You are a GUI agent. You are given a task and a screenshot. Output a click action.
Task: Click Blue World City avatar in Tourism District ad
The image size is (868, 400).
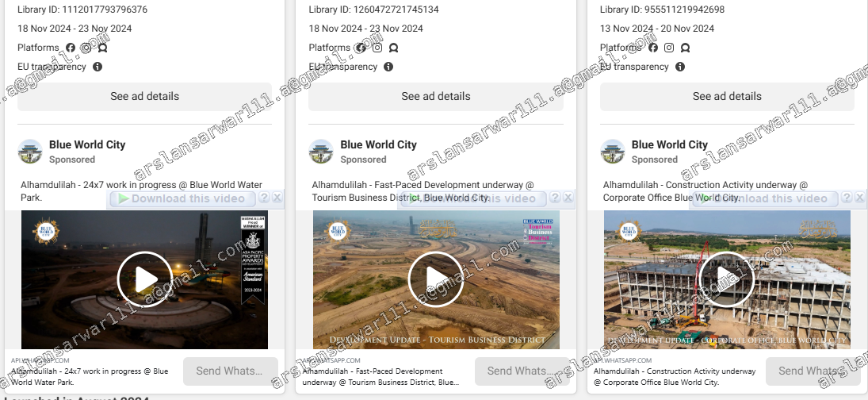point(321,152)
